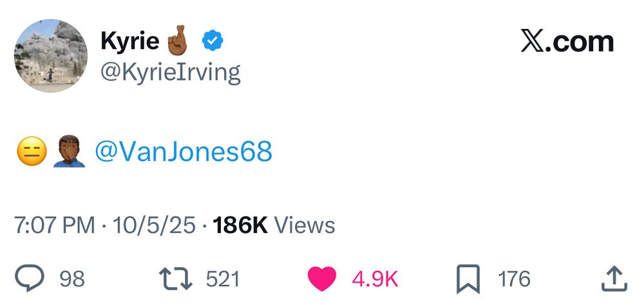
Task: Open the @VanJones68 mention link
Action: (184, 152)
